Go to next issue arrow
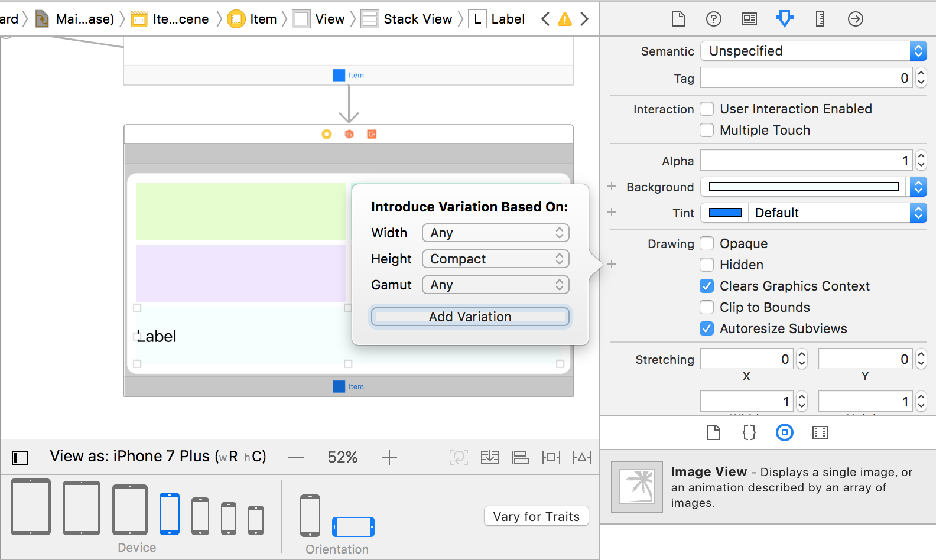 584,19
